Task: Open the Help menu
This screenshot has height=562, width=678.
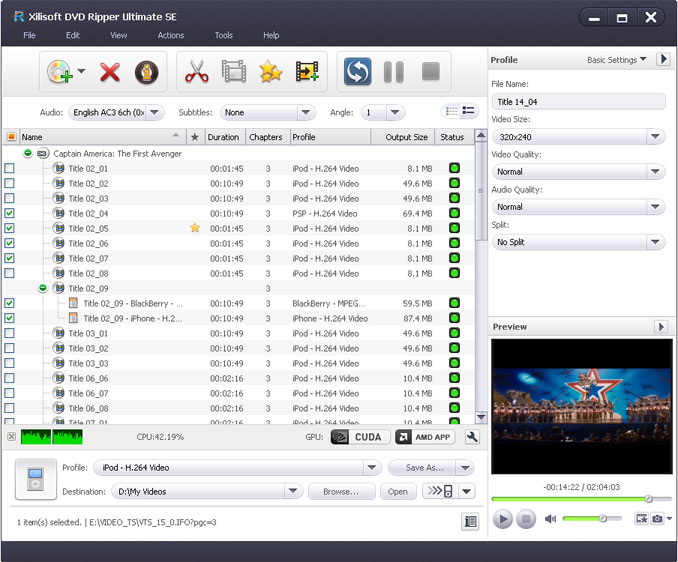Action: click(271, 35)
